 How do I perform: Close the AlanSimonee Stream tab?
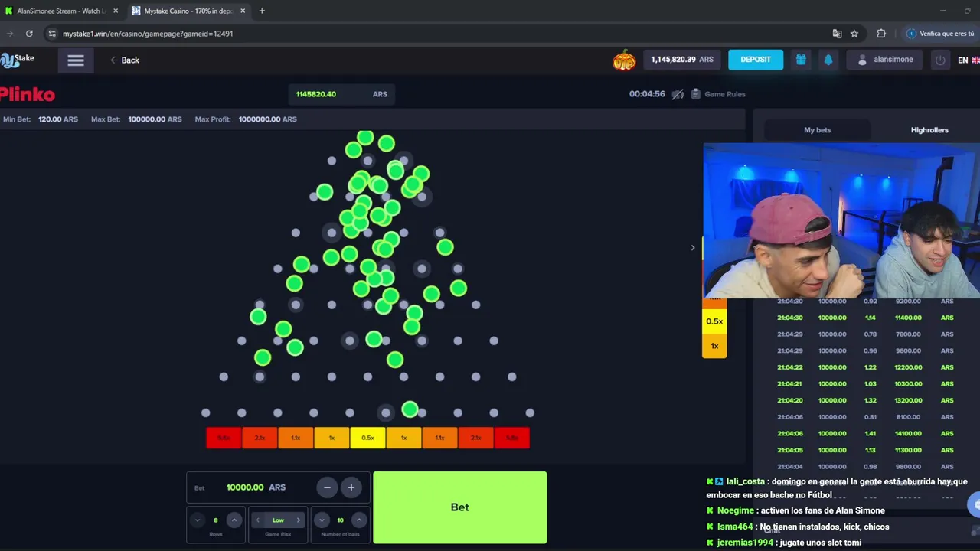pyautogui.click(x=116, y=11)
